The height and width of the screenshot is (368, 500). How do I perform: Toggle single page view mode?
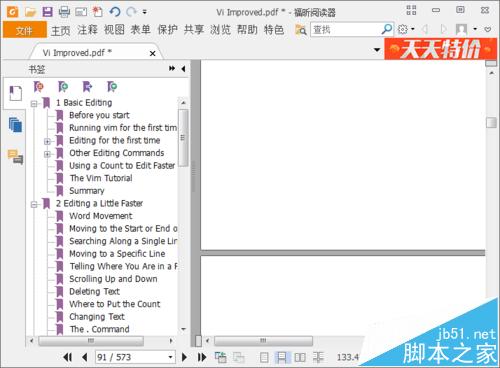[264, 357]
